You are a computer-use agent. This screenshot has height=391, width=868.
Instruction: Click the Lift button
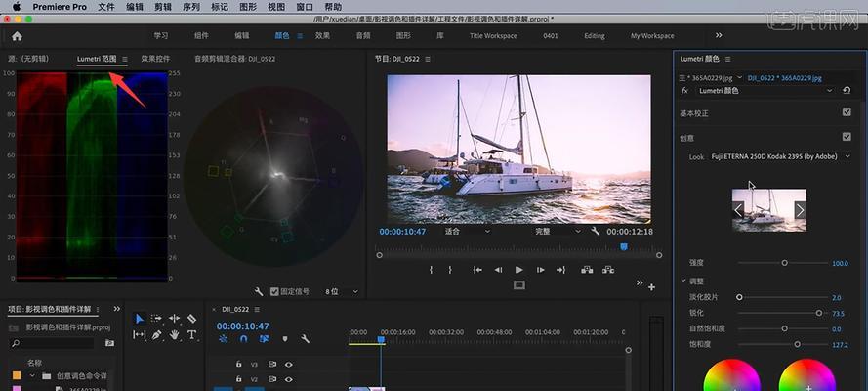click(587, 270)
